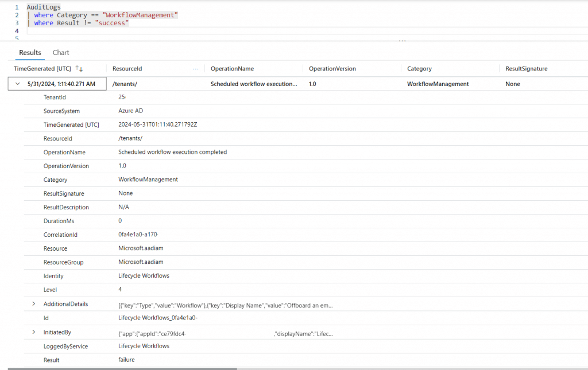The image size is (588, 370).
Task: Click the 'LoggedByService' field label
Action: point(65,346)
